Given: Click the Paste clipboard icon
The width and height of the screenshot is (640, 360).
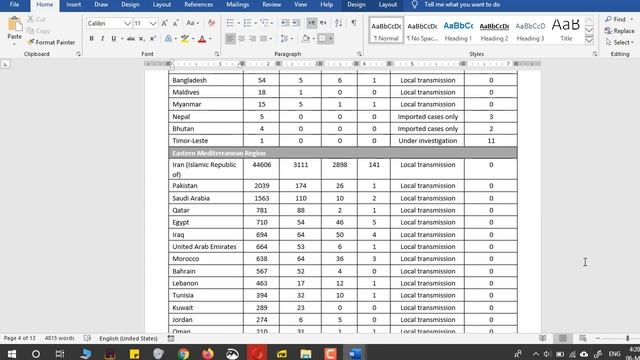Looking at the screenshot, I should point(14,24).
